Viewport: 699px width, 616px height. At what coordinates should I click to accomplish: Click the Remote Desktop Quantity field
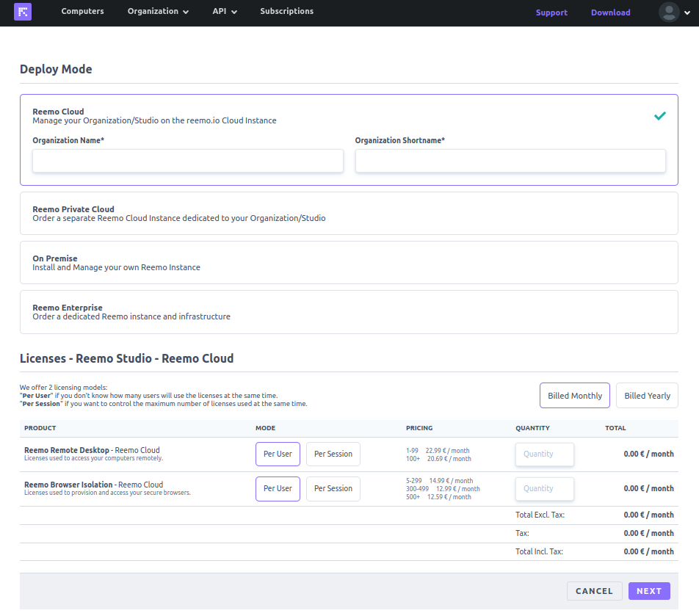click(x=544, y=454)
